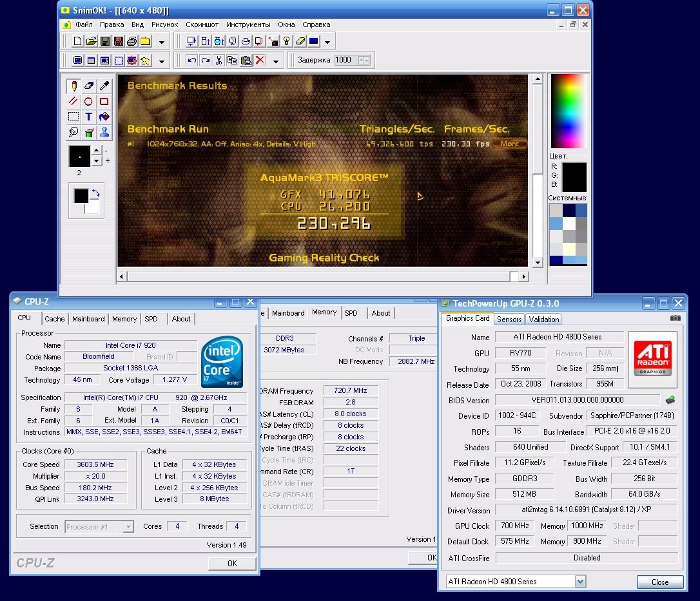Click the New document icon
Image resolution: width=700 pixels, height=601 pixels.
pos(78,41)
